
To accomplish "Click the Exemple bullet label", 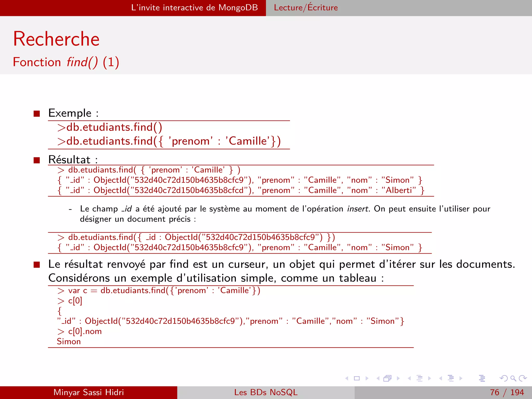I will tap(73, 113).
